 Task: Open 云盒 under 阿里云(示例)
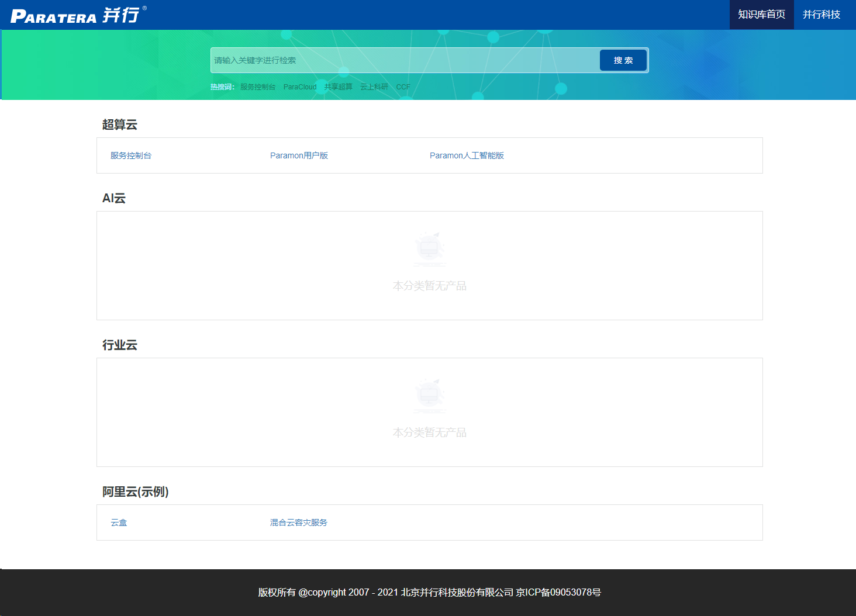click(119, 522)
